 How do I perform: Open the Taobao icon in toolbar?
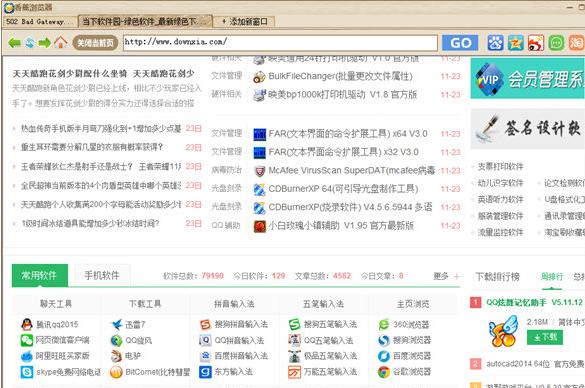coord(576,43)
